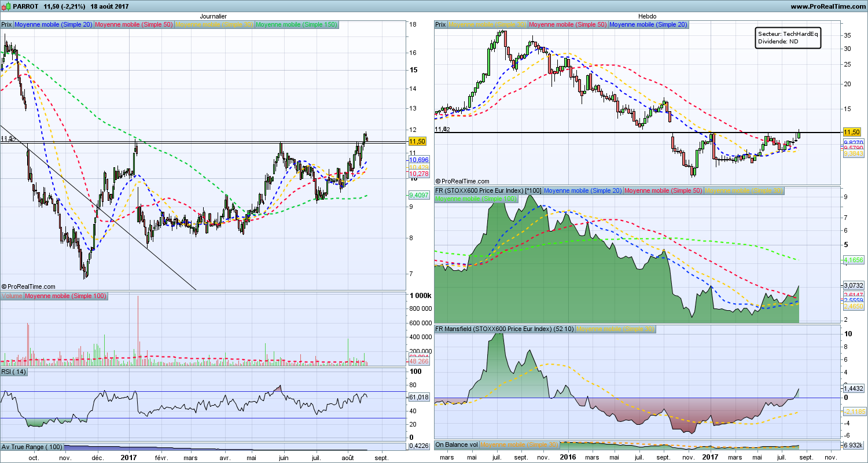Select yellow Moyenne mobile (Simple 30) on Hebdo chart
Screen dimensions: 868x463
pyautogui.click(x=487, y=25)
